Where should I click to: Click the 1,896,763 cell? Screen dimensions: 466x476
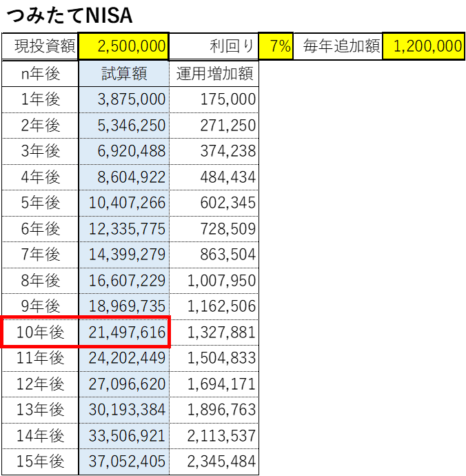[214, 410]
